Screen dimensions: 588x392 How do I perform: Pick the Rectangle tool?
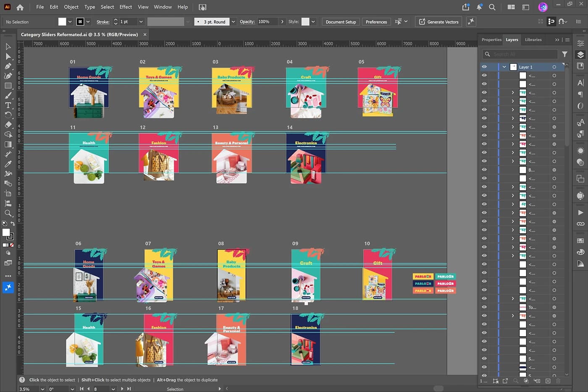(8, 86)
